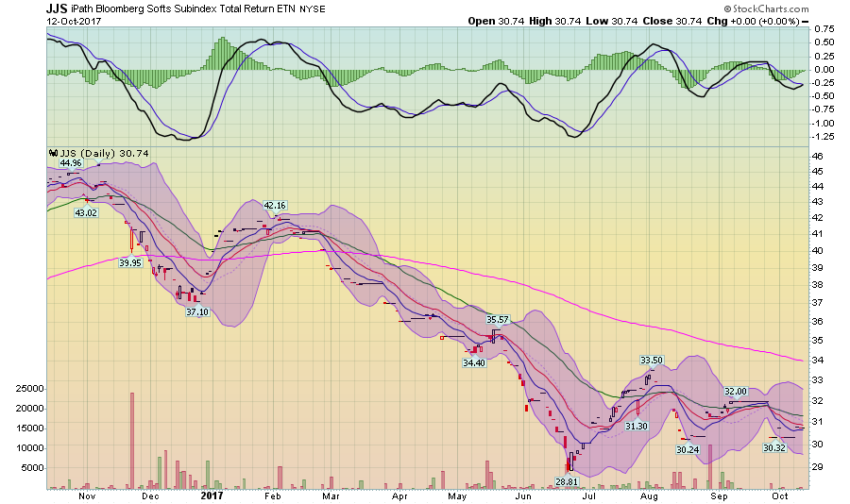
Task: Click the Mar month label on time axis
Action: point(331,496)
